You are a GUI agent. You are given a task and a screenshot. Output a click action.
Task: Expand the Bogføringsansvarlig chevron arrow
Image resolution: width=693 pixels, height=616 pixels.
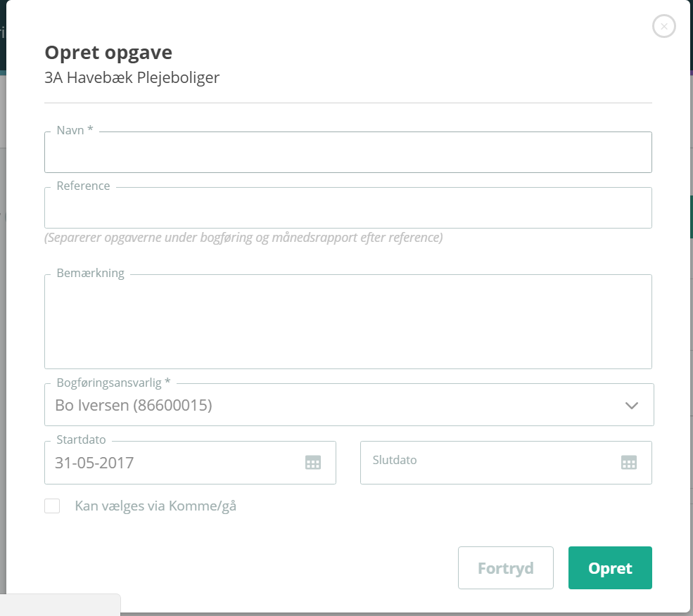[x=632, y=405]
